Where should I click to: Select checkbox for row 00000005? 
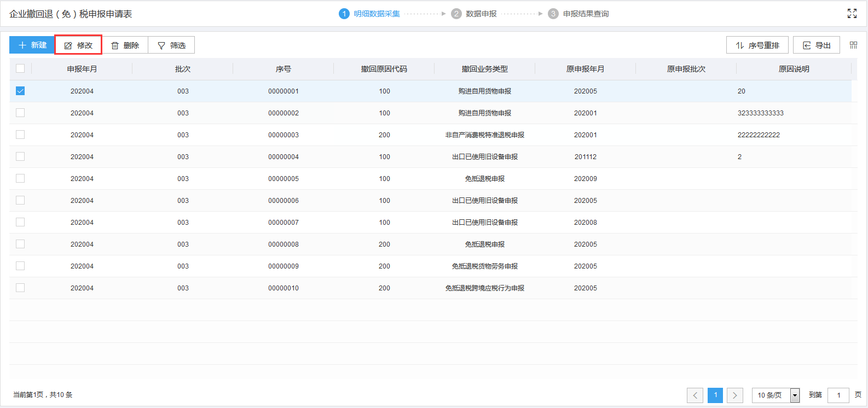click(x=20, y=178)
